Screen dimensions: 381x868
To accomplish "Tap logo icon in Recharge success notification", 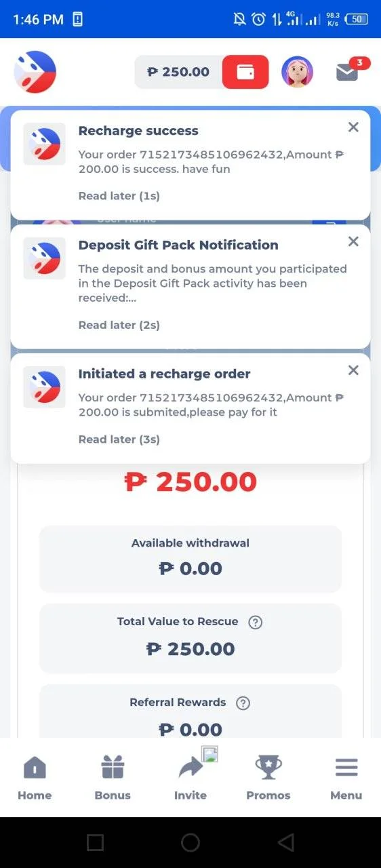I will tap(45, 144).
